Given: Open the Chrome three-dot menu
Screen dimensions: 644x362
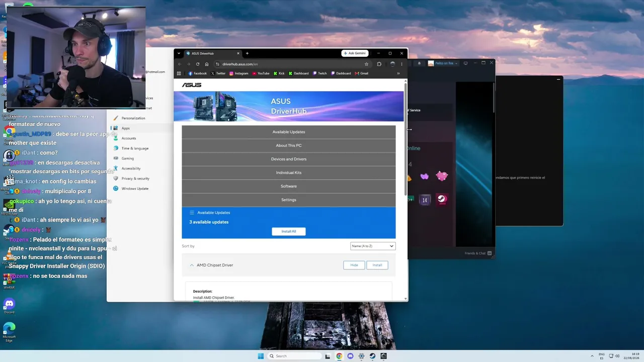Looking at the screenshot, I should point(401,64).
